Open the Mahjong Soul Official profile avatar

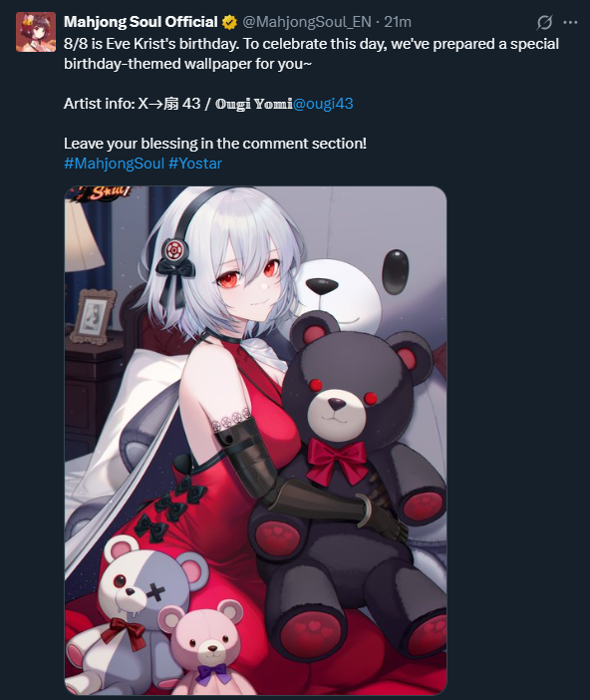pos(36,32)
